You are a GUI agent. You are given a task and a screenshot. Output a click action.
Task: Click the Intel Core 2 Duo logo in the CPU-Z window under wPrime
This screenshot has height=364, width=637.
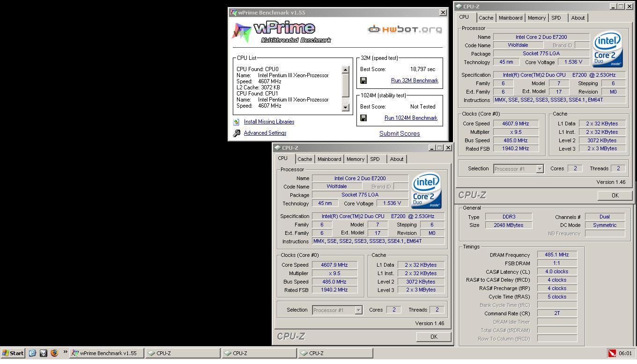[426, 191]
